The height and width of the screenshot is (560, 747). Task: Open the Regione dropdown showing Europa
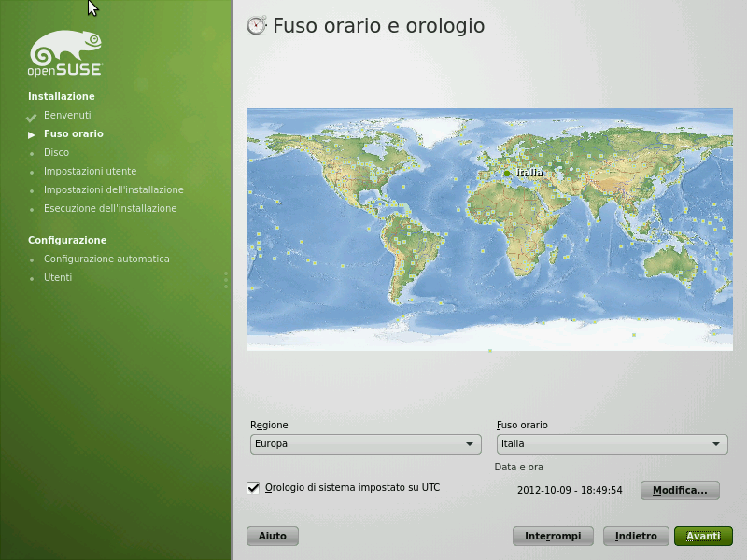coord(366,444)
